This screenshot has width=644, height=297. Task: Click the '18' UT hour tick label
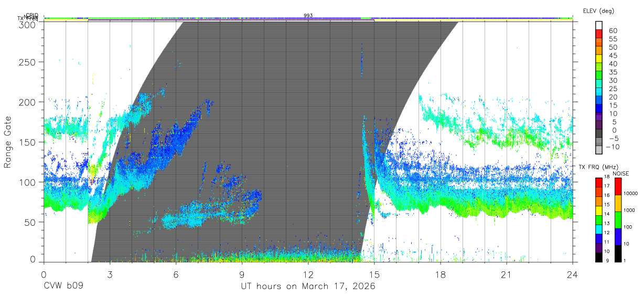(441, 274)
